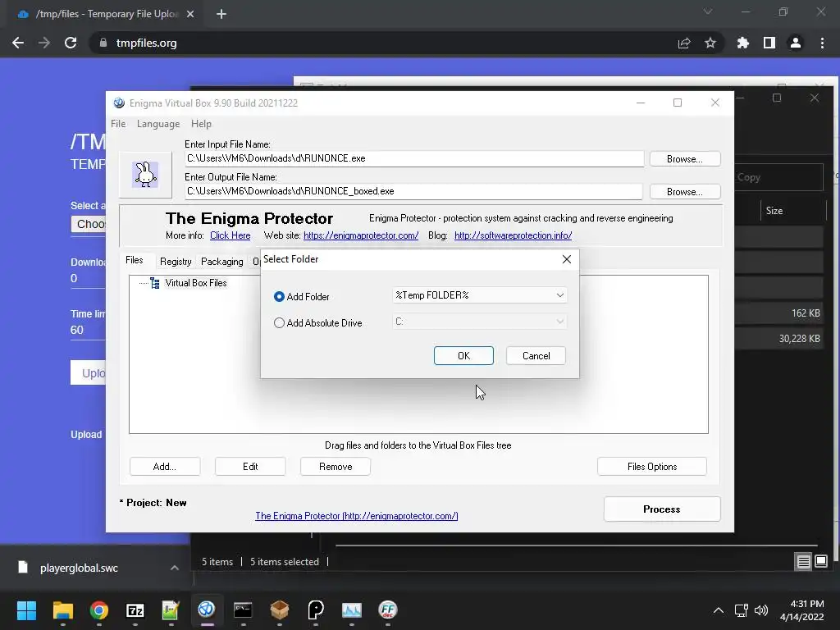
Task: Open the File menu in Enigma Virtual Box
Action: (x=118, y=124)
